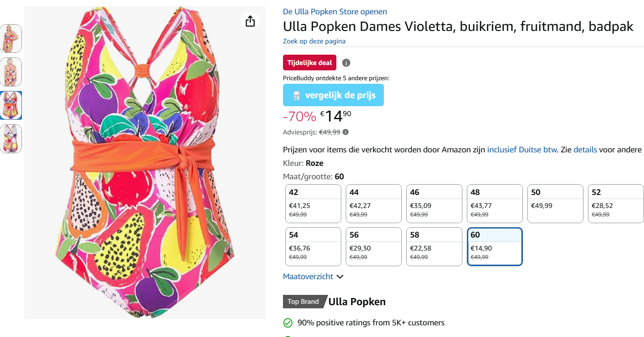Viewport: 644px width, 337px height.
Task: Open the details link about prices
Action: point(585,149)
